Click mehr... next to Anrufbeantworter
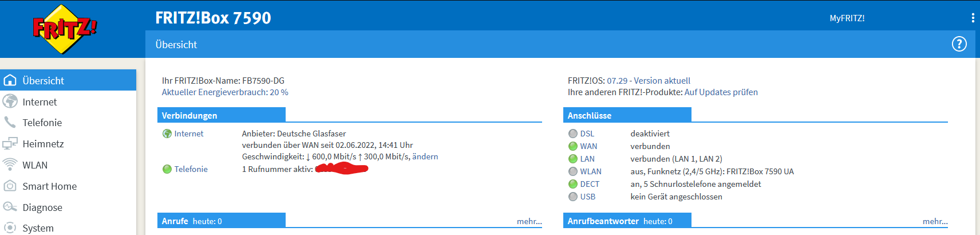 click(x=935, y=221)
